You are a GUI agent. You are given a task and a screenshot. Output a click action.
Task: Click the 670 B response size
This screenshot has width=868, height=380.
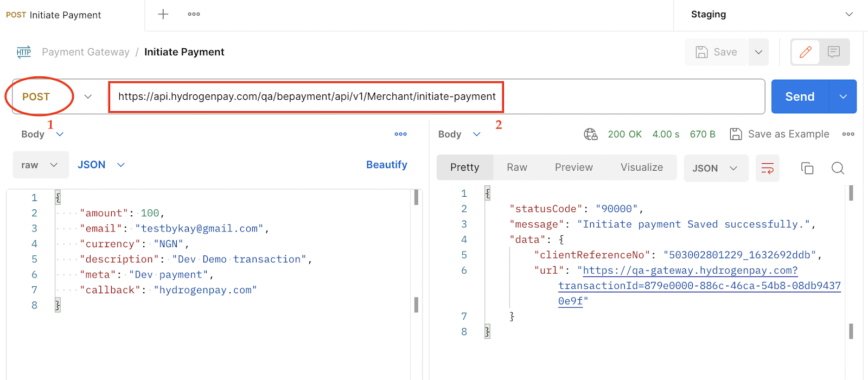coord(703,134)
